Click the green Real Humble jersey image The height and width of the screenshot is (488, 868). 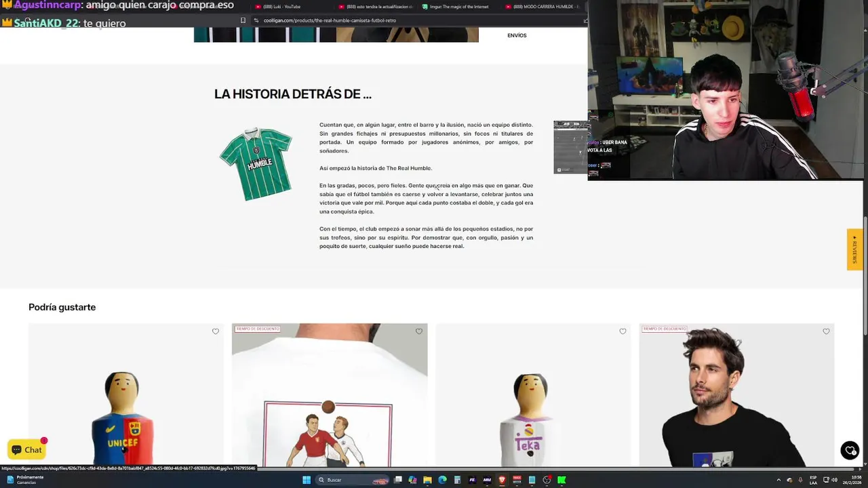click(x=256, y=163)
